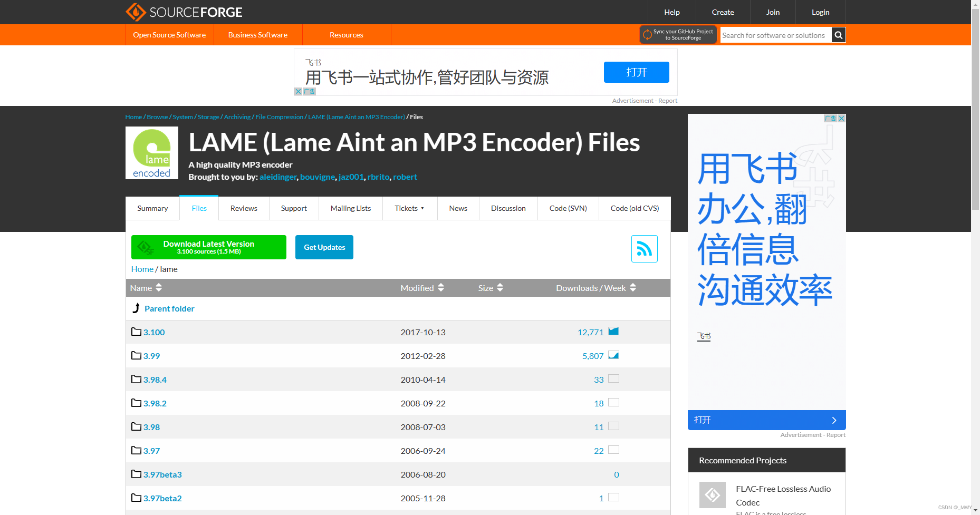Click the Sync GitHub Project button
Viewport: 980px width, 515px height.
(678, 35)
